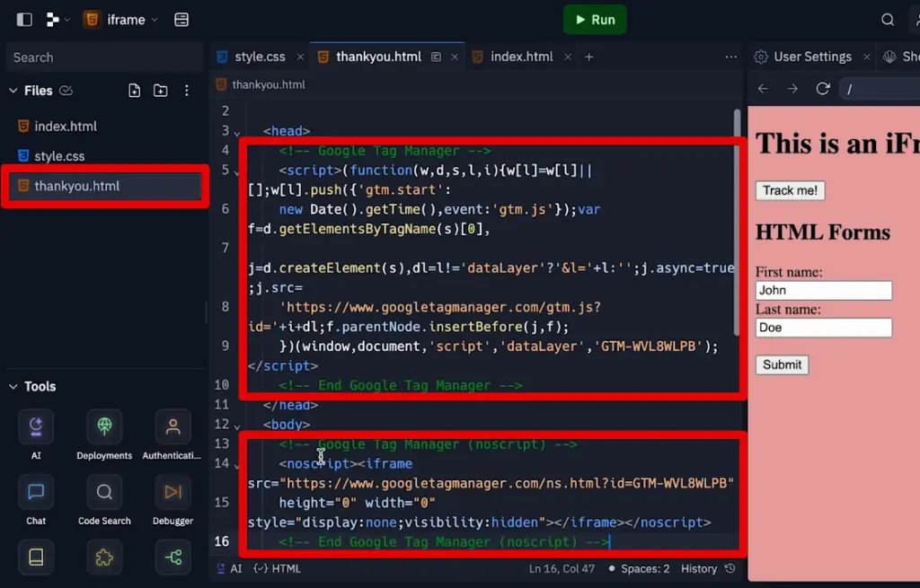
Task: Click the First name input field
Action: [x=822, y=289]
